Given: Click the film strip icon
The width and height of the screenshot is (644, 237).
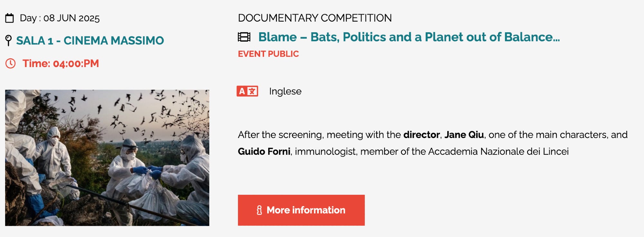Looking at the screenshot, I should point(244,37).
